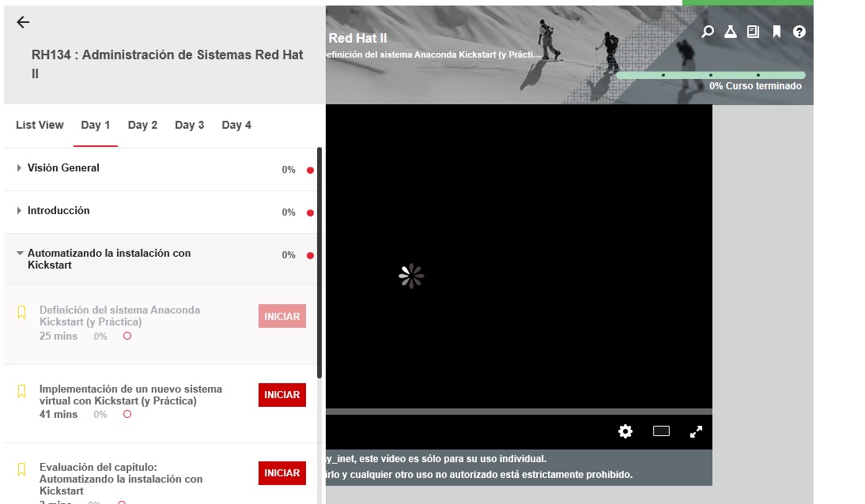Screen dimensions: 865x504
Task: Open the course notes document icon
Action: 754,32
